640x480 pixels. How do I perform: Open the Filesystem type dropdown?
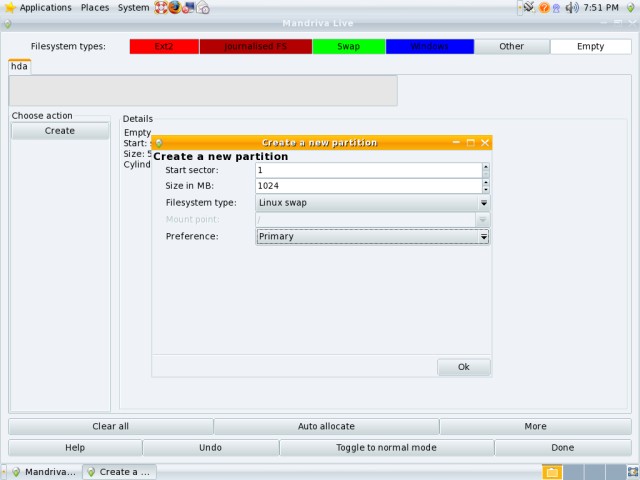click(x=373, y=203)
